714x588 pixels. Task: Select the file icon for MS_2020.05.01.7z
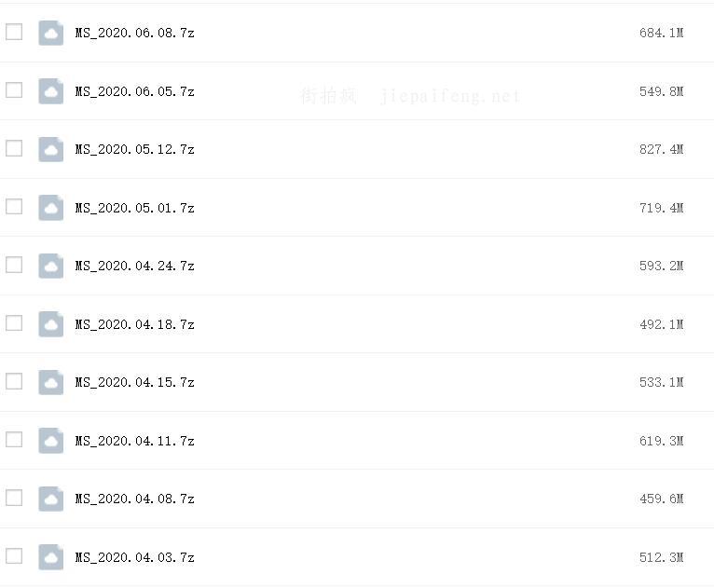[x=50, y=208]
